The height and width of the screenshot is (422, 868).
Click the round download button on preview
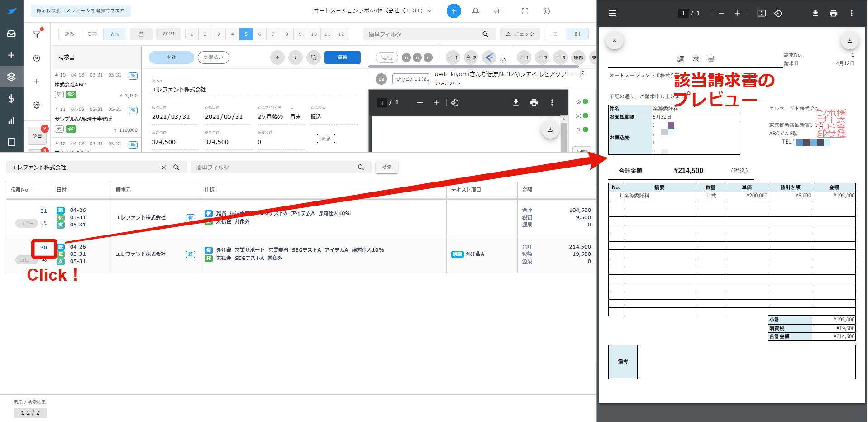(550, 130)
